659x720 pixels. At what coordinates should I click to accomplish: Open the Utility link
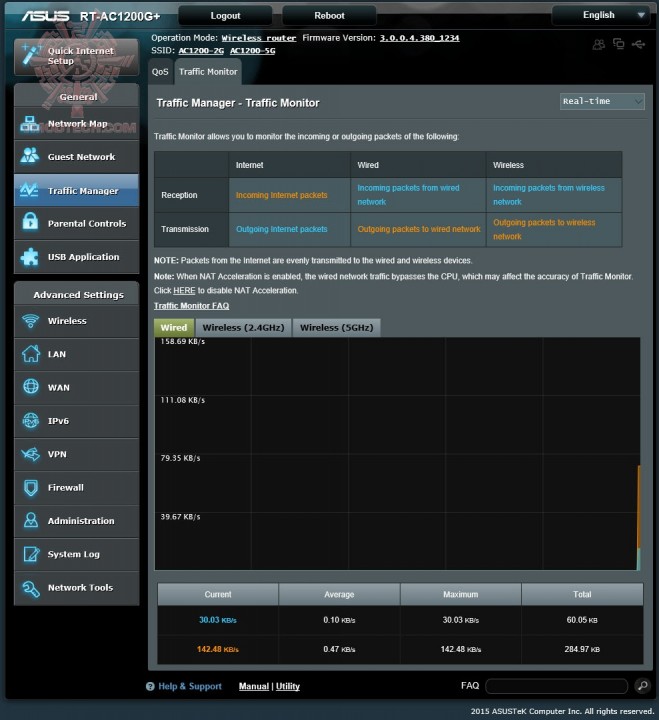[287, 686]
